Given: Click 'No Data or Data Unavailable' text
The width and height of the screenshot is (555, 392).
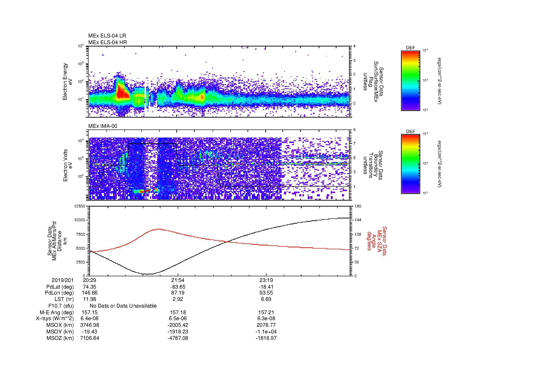Looking at the screenshot, I should click(x=123, y=306).
